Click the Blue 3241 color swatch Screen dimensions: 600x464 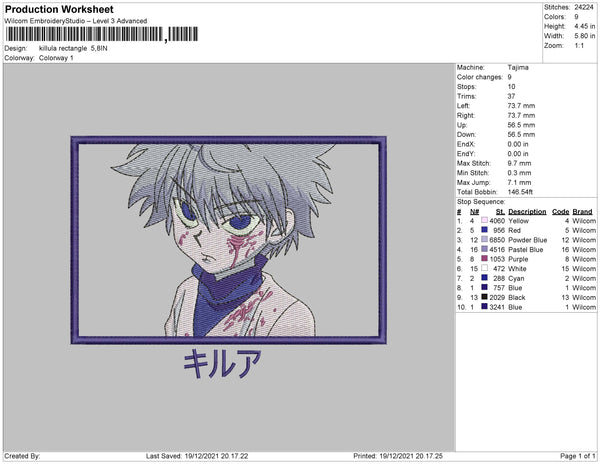[x=484, y=306]
